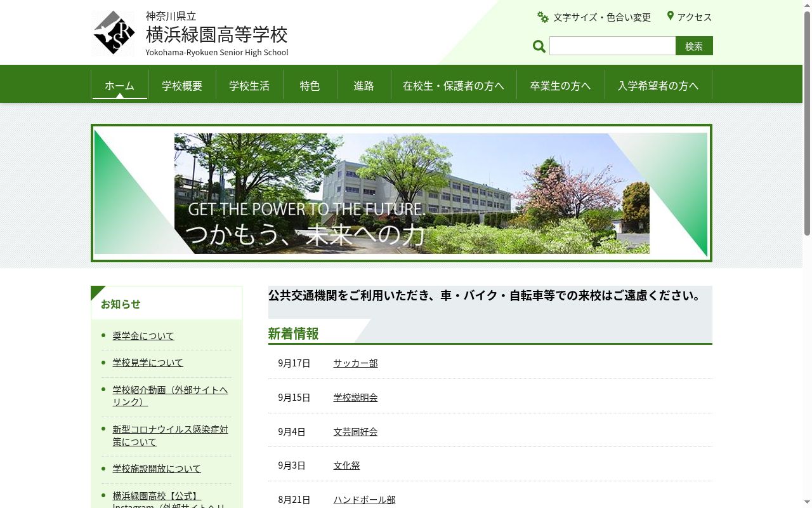This screenshot has height=508, width=812.
Task: Open the ハンドボール部 news link
Action: (x=365, y=500)
